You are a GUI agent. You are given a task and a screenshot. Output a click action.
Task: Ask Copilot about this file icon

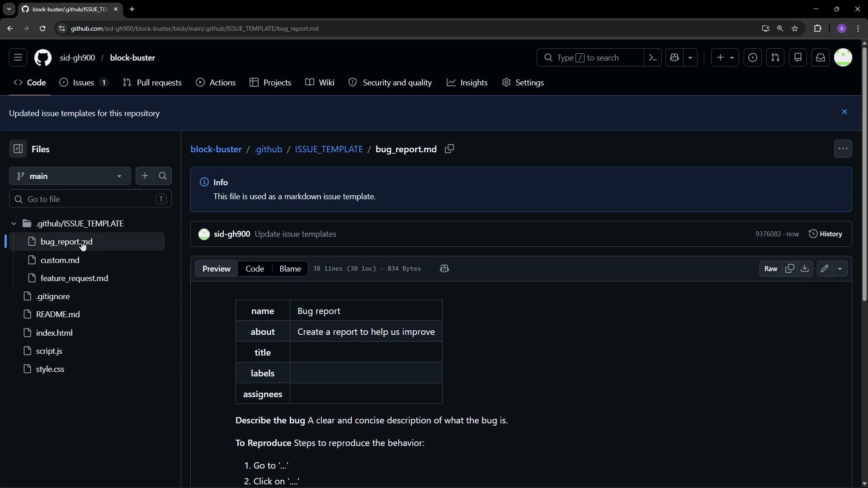tap(444, 269)
